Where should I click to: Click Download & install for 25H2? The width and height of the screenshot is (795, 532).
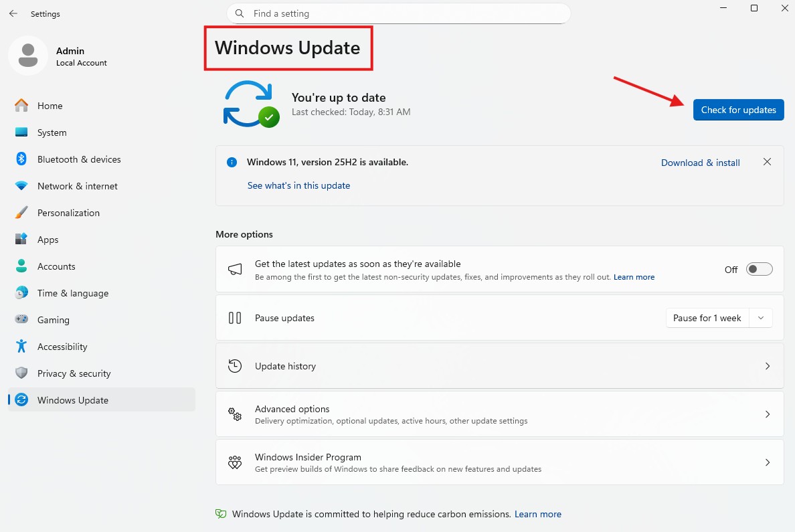[700, 163]
